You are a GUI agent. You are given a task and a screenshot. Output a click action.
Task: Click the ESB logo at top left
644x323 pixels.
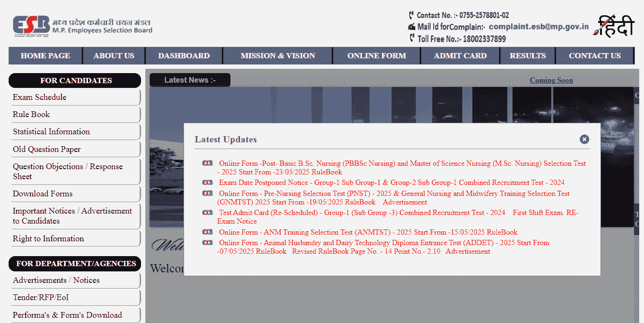[32, 26]
